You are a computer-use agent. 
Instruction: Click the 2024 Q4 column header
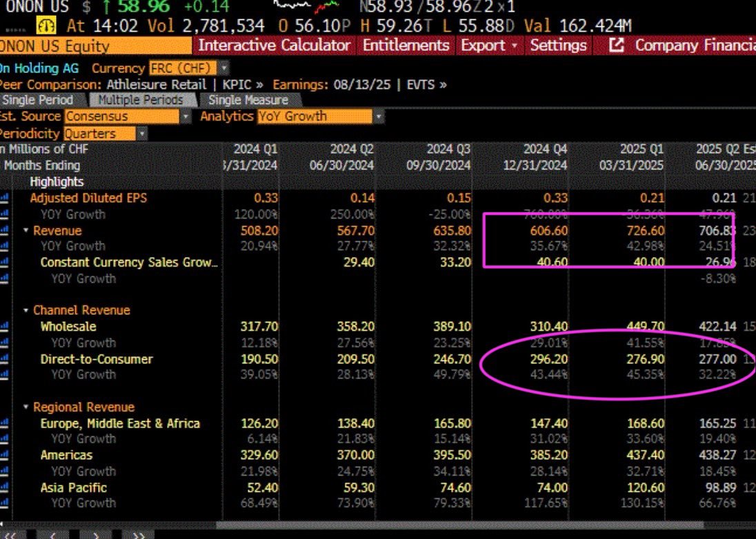click(x=546, y=149)
